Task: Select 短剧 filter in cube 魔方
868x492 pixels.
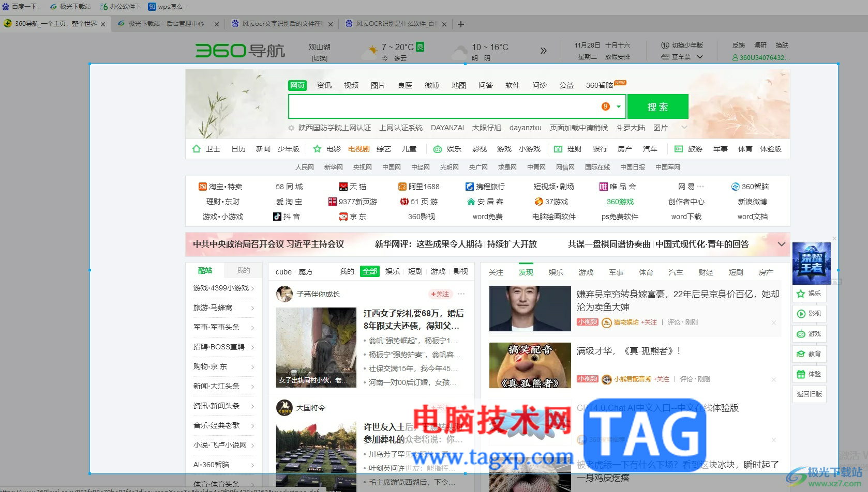Action: [415, 271]
